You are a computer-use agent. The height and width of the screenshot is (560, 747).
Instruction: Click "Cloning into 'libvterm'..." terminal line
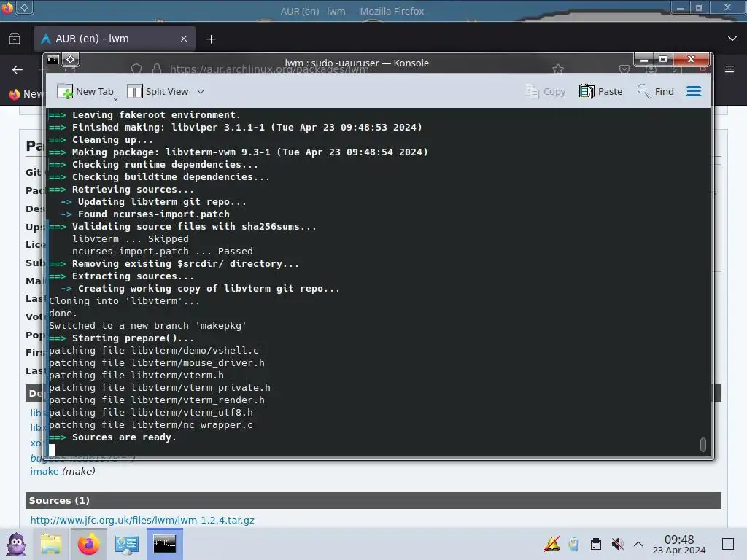pyautogui.click(x=124, y=301)
